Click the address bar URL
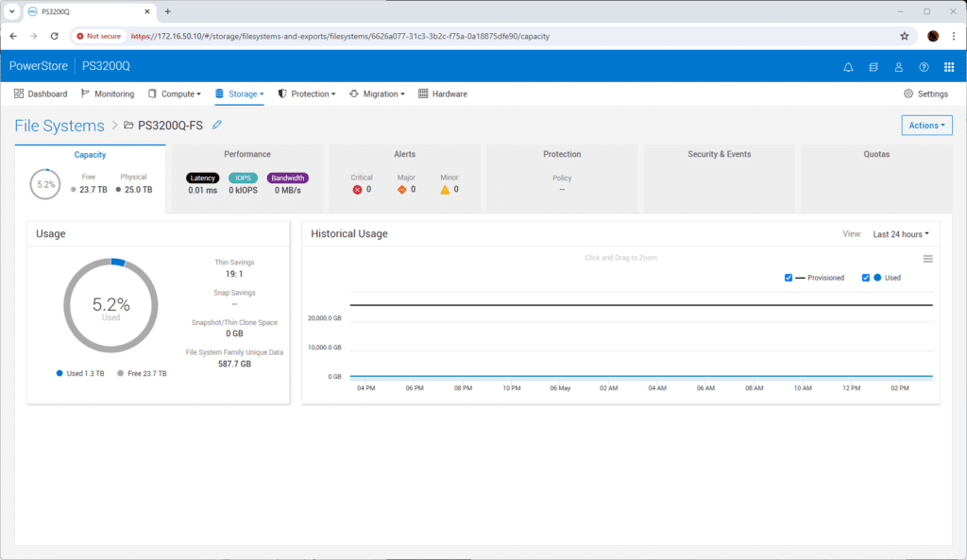 (x=340, y=37)
